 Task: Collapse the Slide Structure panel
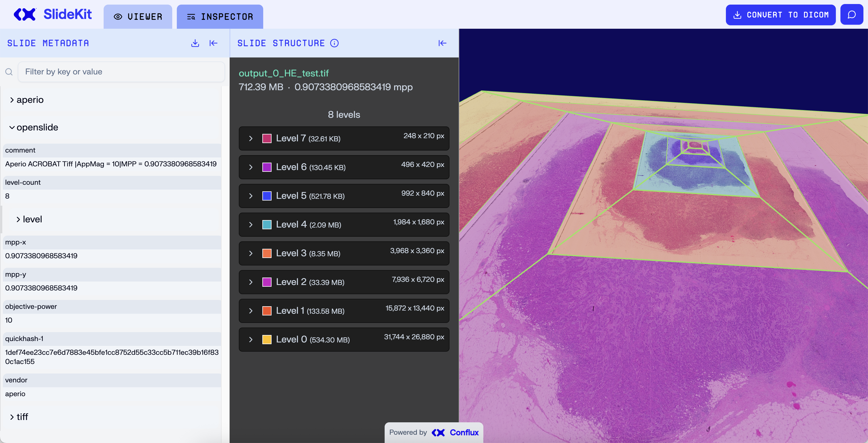[x=442, y=43]
